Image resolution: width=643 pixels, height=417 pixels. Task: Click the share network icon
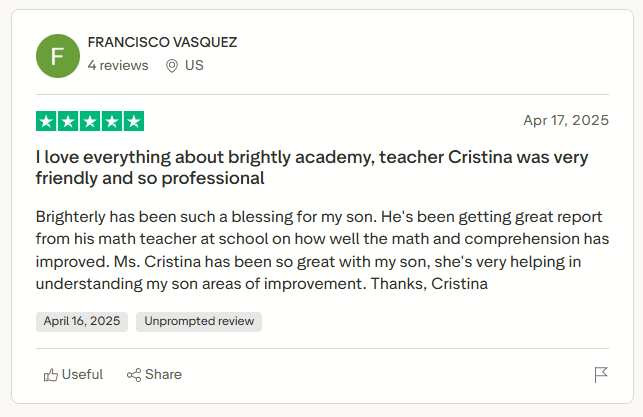coord(134,375)
